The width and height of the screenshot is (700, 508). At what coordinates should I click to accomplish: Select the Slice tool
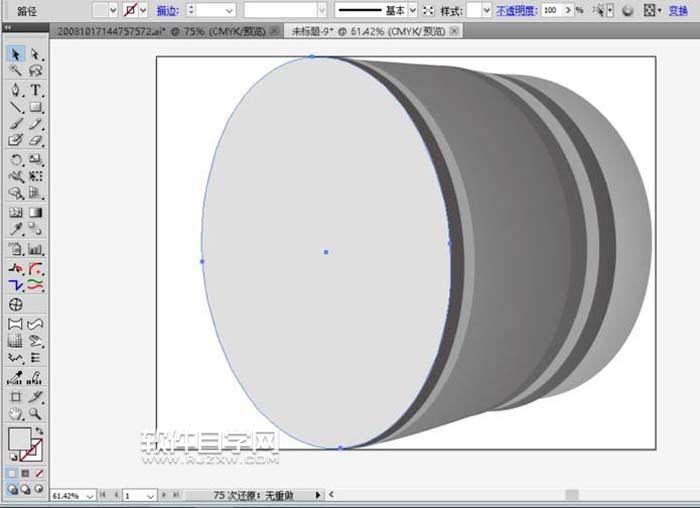coord(35,397)
